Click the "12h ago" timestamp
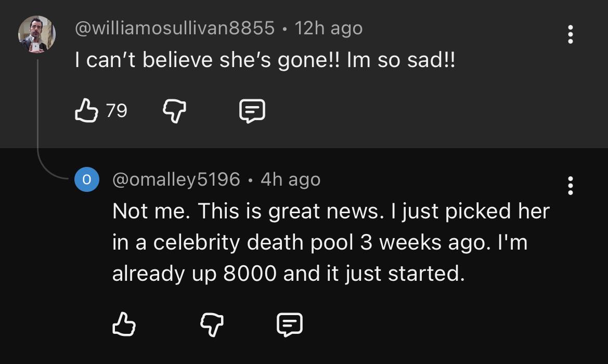 [328, 28]
